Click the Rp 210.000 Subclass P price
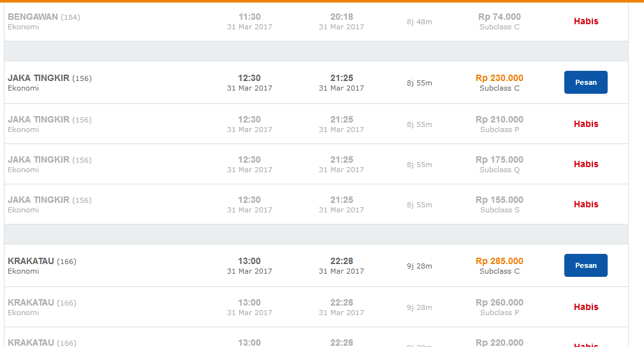 click(499, 119)
